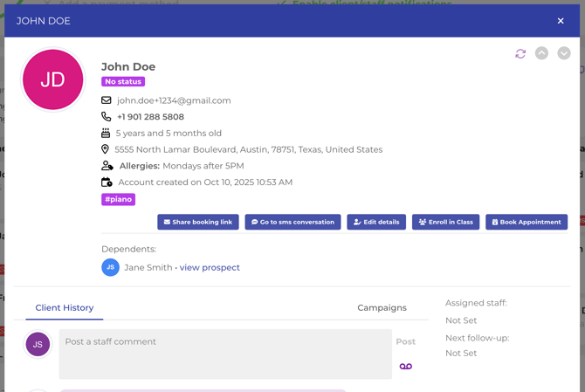585x392 pixels.
Task: Click Share booking link button
Action: [x=198, y=222]
